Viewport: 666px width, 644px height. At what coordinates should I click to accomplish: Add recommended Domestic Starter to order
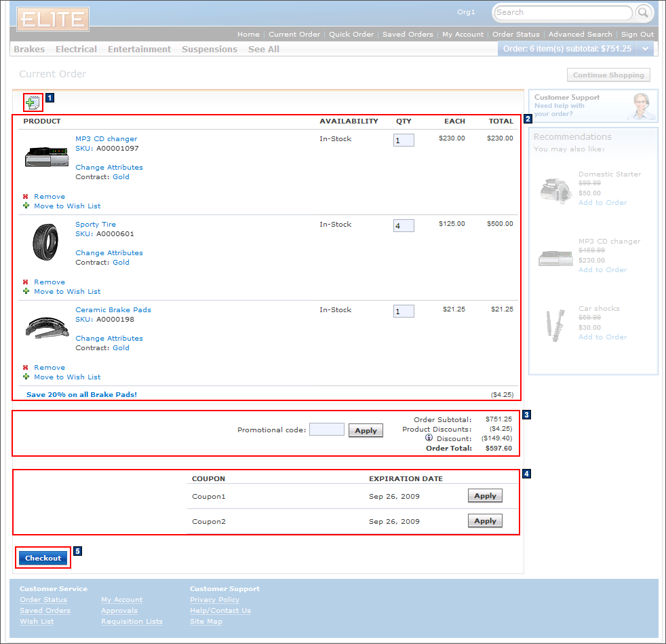602,203
